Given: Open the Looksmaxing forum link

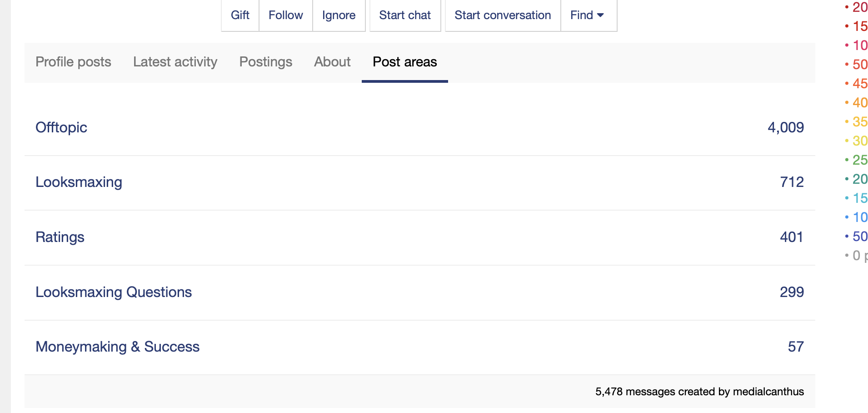Looking at the screenshot, I should coord(79,182).
